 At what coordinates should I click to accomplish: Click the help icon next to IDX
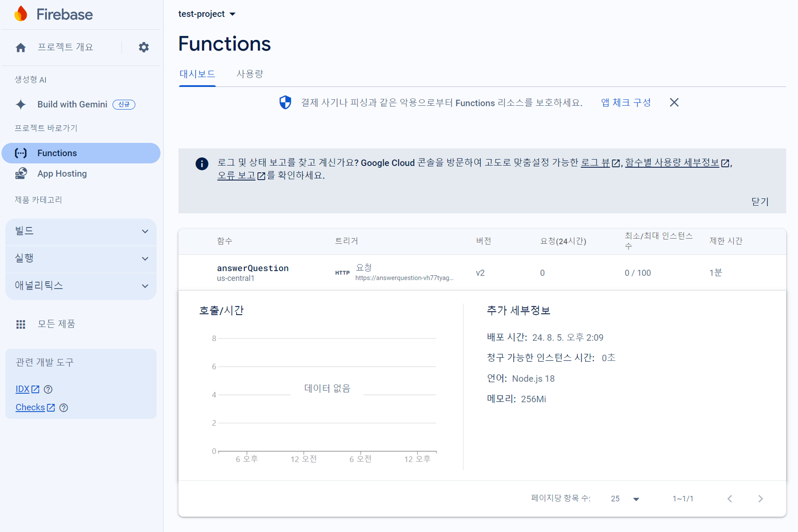coord(48,389)
